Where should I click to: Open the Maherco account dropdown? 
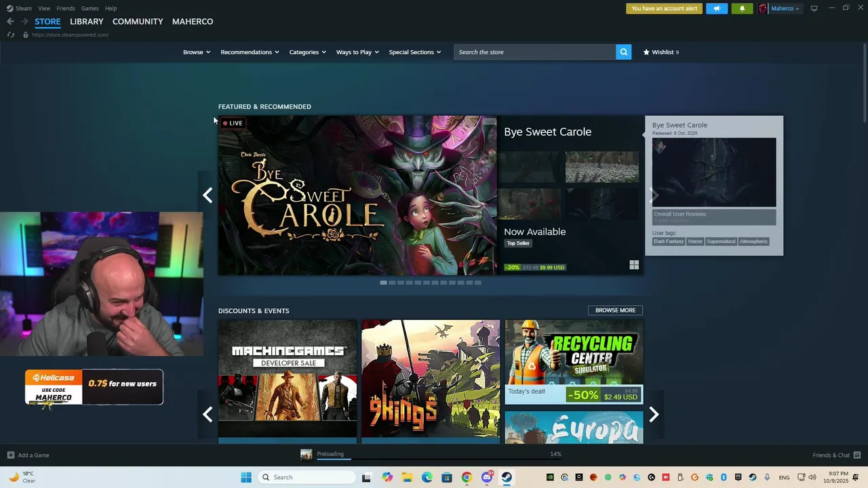785,9
